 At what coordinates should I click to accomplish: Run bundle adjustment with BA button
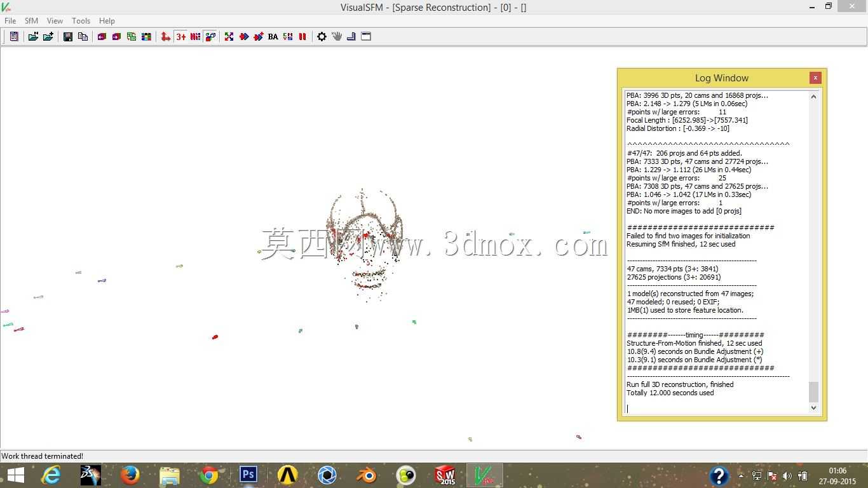click(273, 37)
